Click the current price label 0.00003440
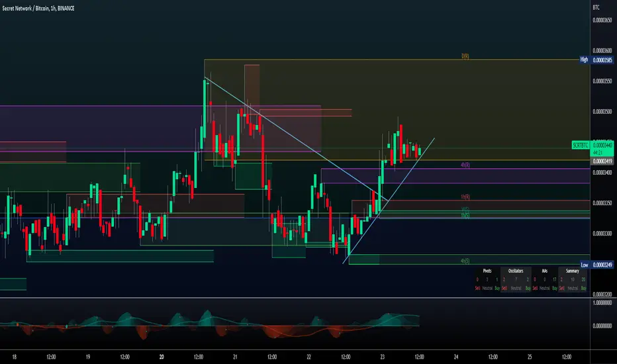The width and height of the screenshot is (617, 364). pos(602,145)
